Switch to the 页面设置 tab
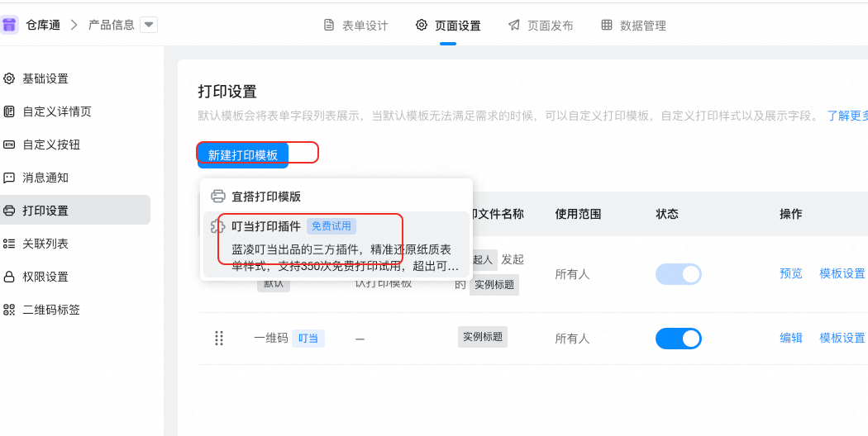Image resolution: width=868 pixels, height=436 pixels. 448,26
